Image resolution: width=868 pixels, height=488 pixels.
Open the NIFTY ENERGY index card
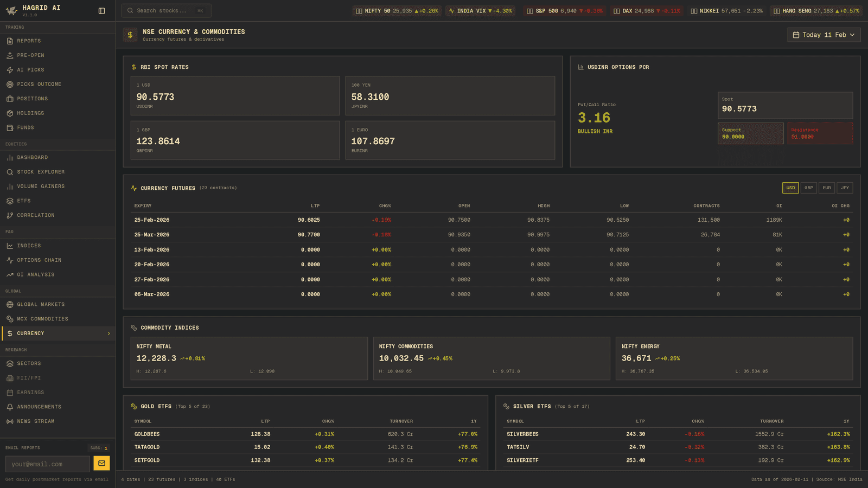(734, 358)
